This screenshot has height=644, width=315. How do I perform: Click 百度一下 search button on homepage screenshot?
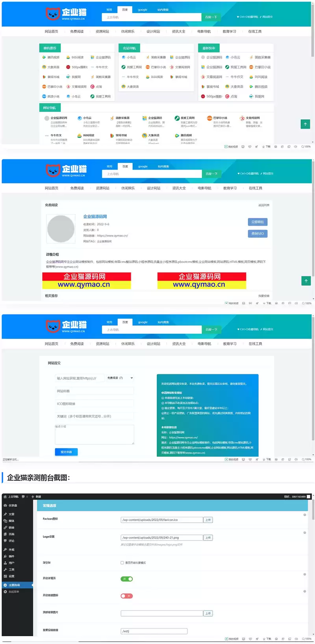211,17
